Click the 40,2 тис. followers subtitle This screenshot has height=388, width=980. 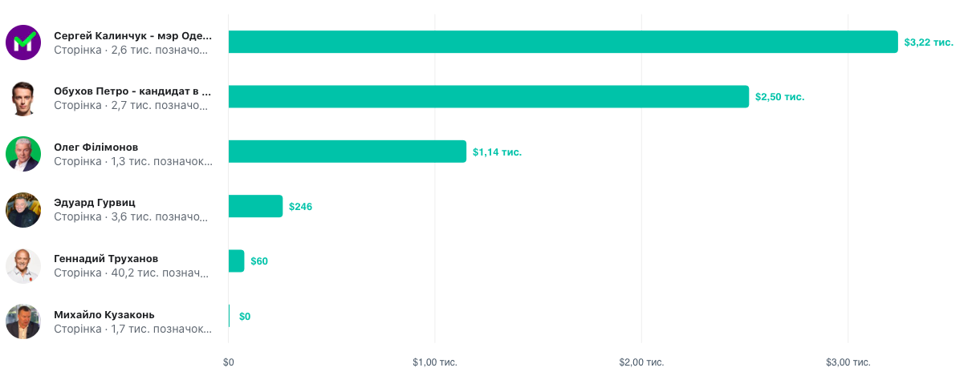131,273
